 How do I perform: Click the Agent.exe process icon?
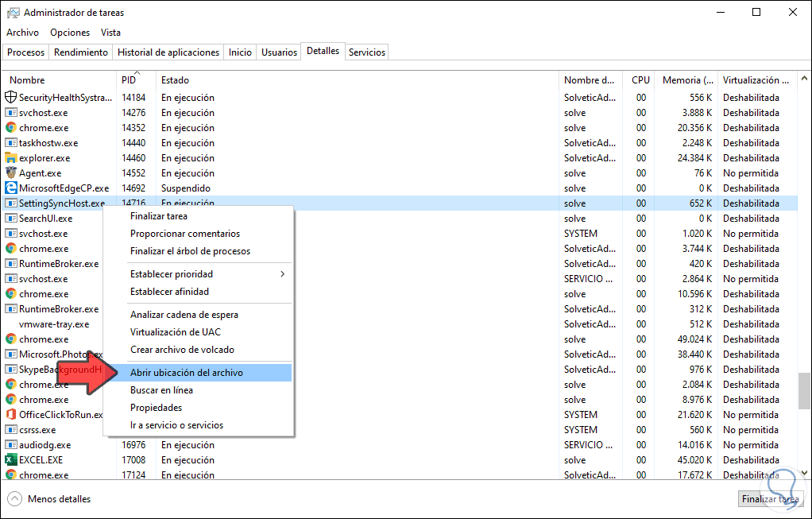[x=11, y=172]
